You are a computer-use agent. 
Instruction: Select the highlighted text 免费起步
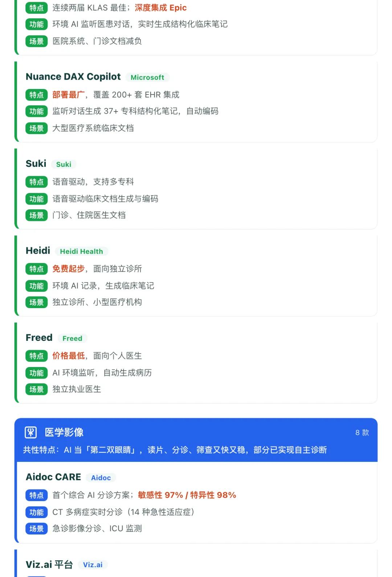point(69,269)
